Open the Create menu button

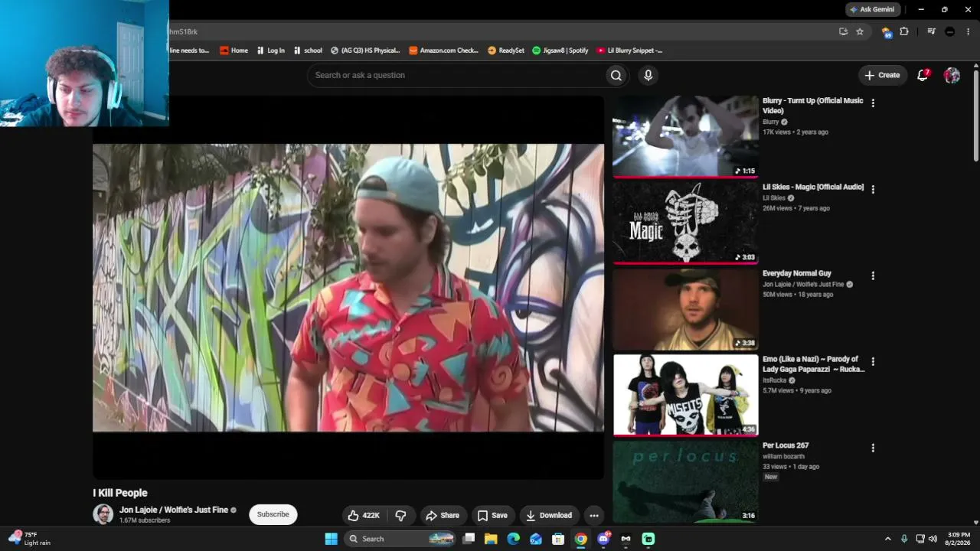tap(882, 75)
